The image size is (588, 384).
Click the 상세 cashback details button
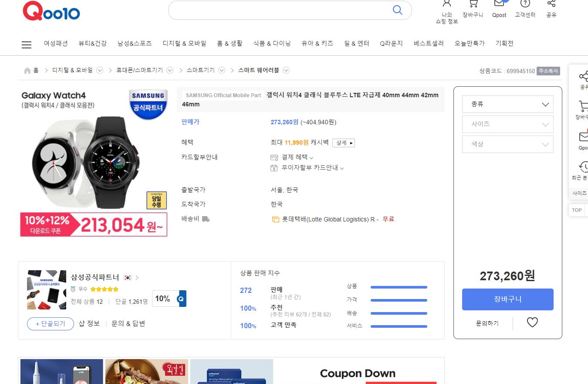pyautogui.click(x=344, y=143)
